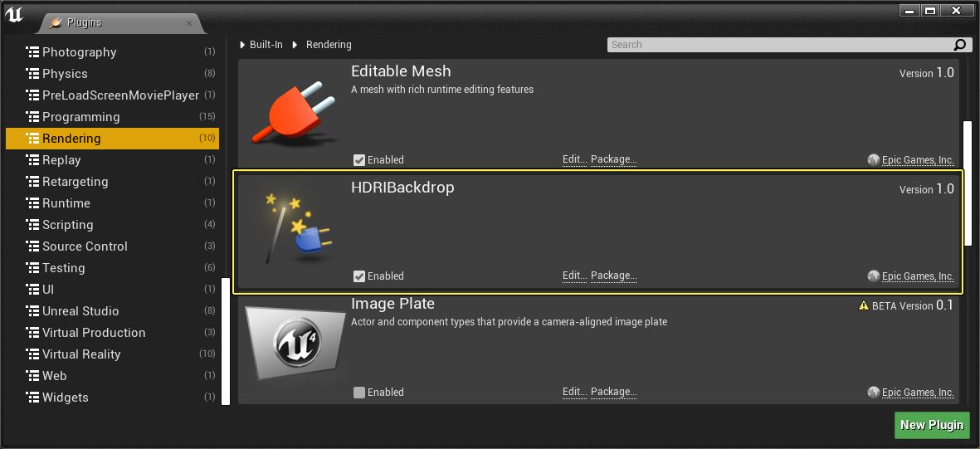
Task: Select the Plugins tab
Action: (120, 23)
